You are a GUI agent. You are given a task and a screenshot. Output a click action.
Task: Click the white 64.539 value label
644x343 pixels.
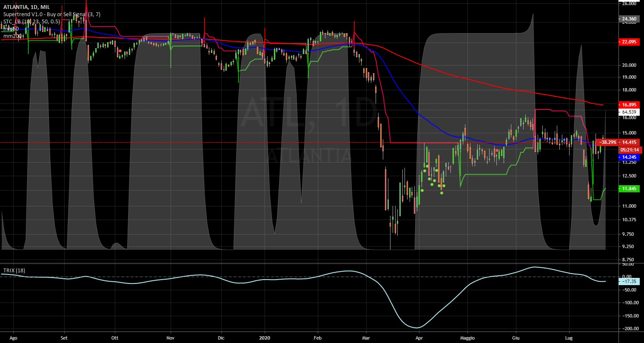click(629, 112)
